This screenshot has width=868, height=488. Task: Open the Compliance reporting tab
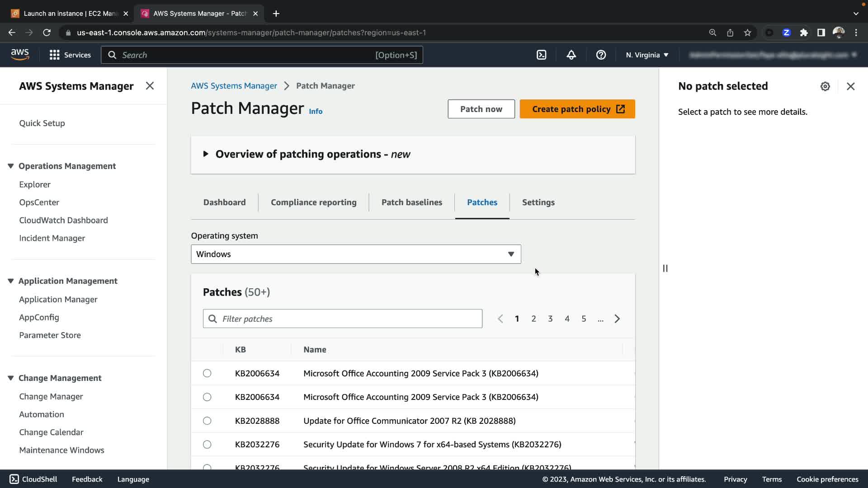[313, 202]
